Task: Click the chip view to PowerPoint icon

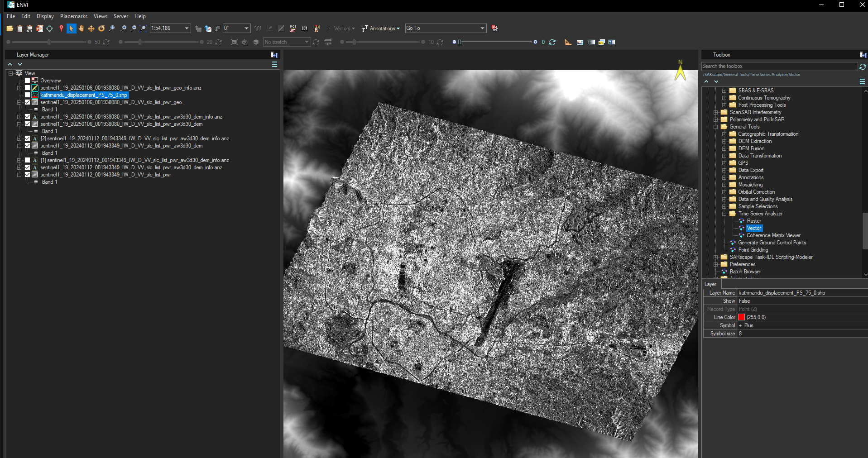Action: tap(40, 29)
